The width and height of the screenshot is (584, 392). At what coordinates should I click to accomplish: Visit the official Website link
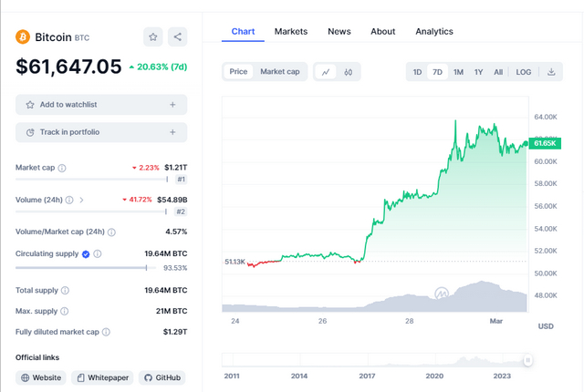click(41, 377)
